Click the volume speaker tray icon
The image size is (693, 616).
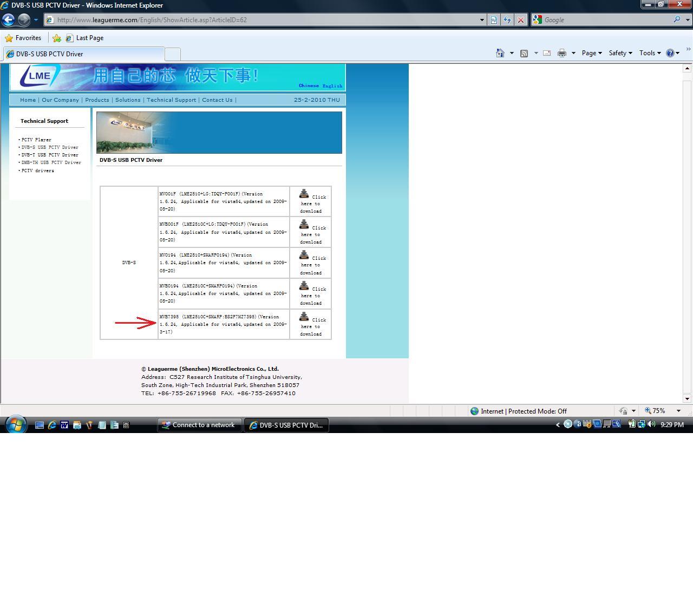click(x=651, y=424)
